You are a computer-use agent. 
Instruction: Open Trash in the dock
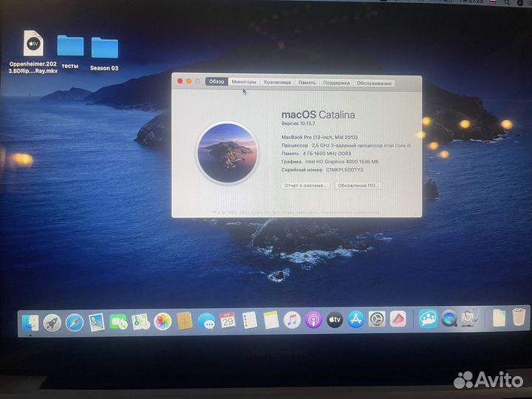tap(519, 316)
